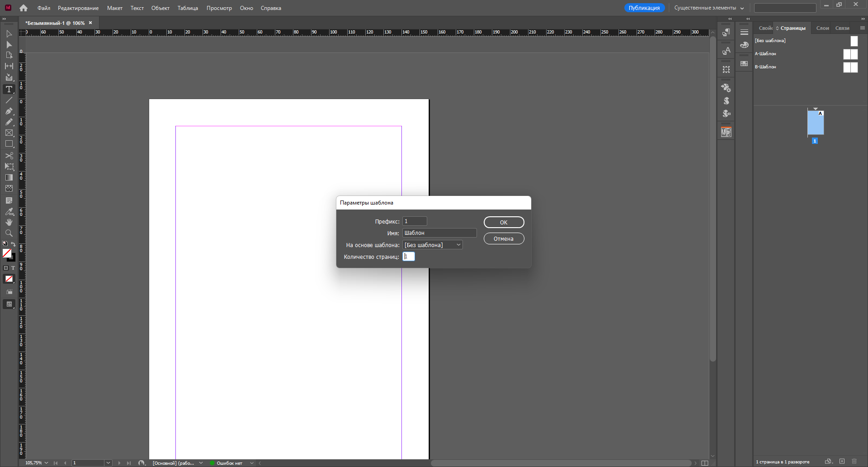
Task: Swap fill and stroke colors
Action: 14,244
